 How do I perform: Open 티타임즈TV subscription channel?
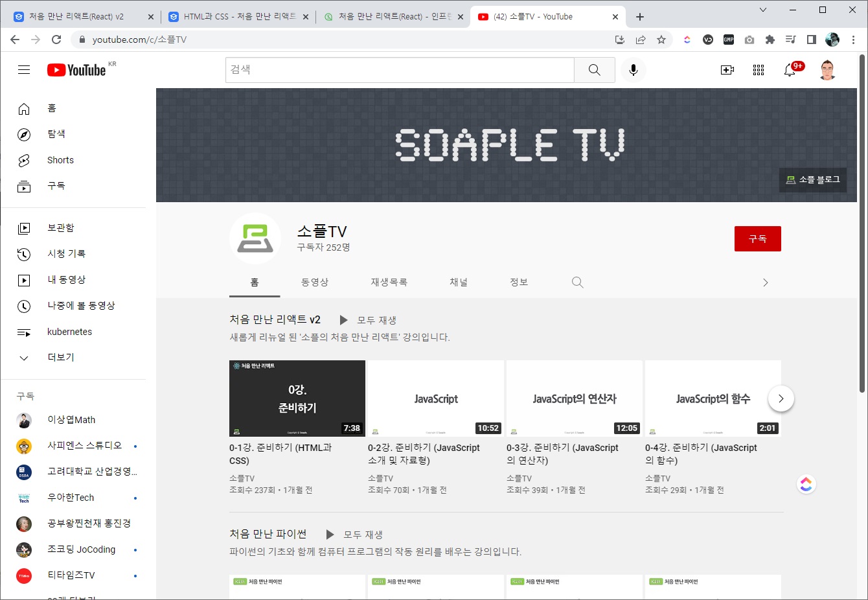coord(73,575)
